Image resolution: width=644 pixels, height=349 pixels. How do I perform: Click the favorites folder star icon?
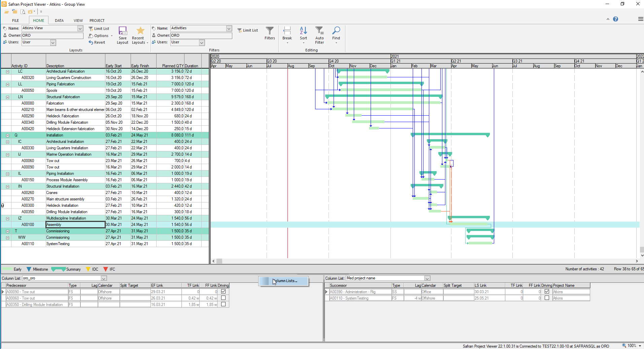click(x=31, y=12)
